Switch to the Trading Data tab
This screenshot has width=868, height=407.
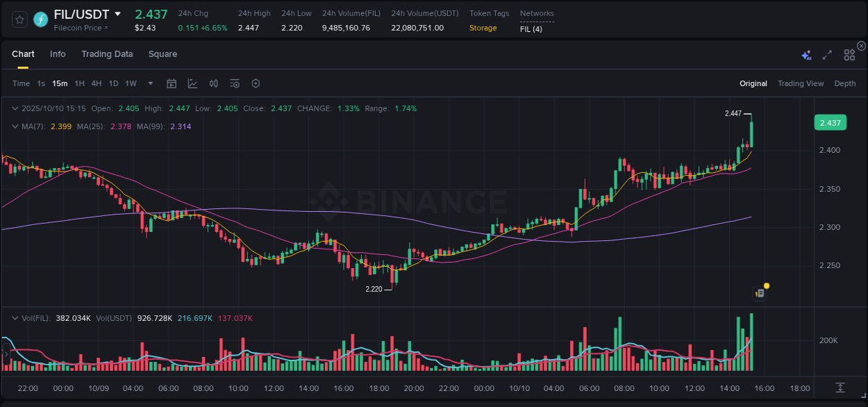pyautogui.click(x=107, y=54)
